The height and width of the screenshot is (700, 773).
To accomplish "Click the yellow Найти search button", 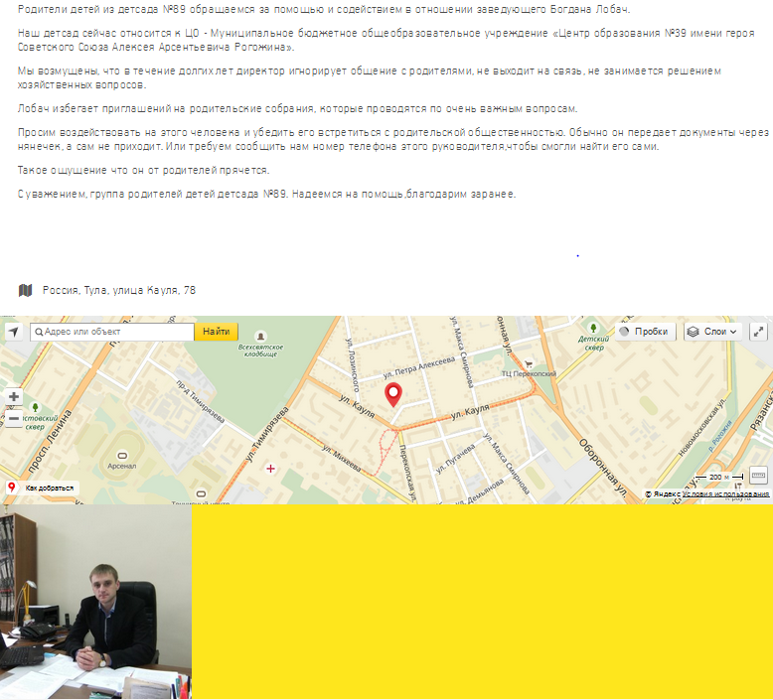I will pos(216,332).
